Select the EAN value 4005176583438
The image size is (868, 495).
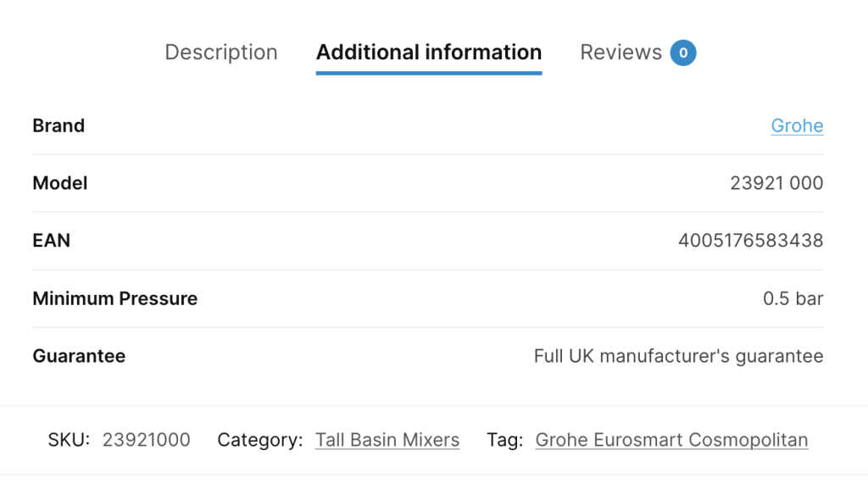750,241
